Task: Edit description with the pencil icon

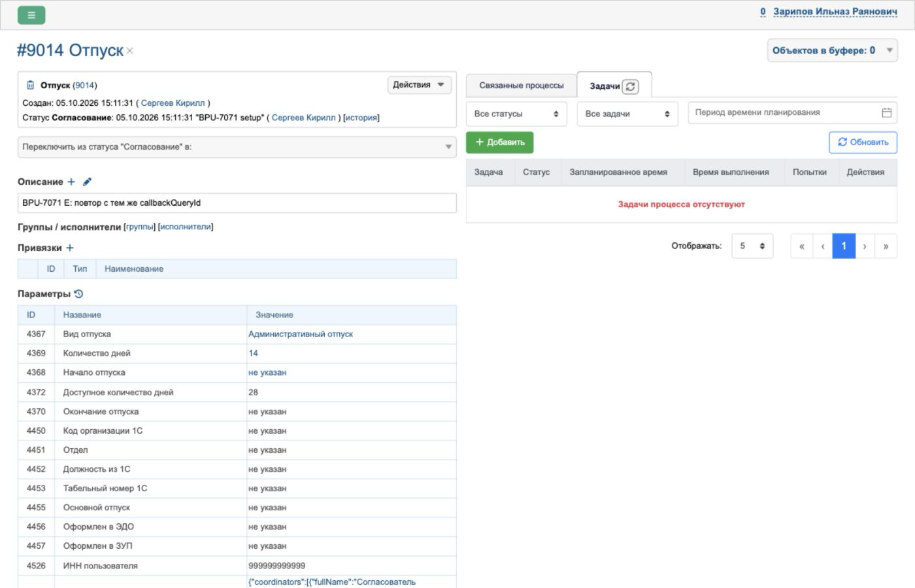Action: click(87, 182)
